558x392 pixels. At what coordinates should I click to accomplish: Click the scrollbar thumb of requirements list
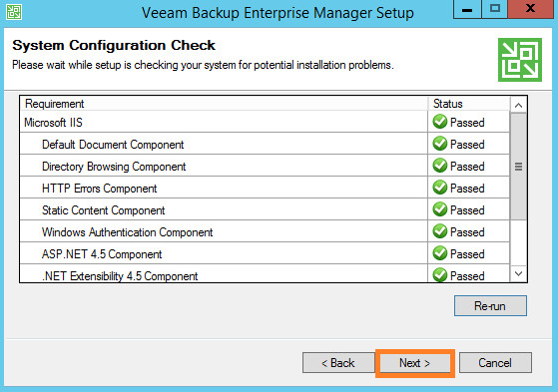[x=518, y=167]
